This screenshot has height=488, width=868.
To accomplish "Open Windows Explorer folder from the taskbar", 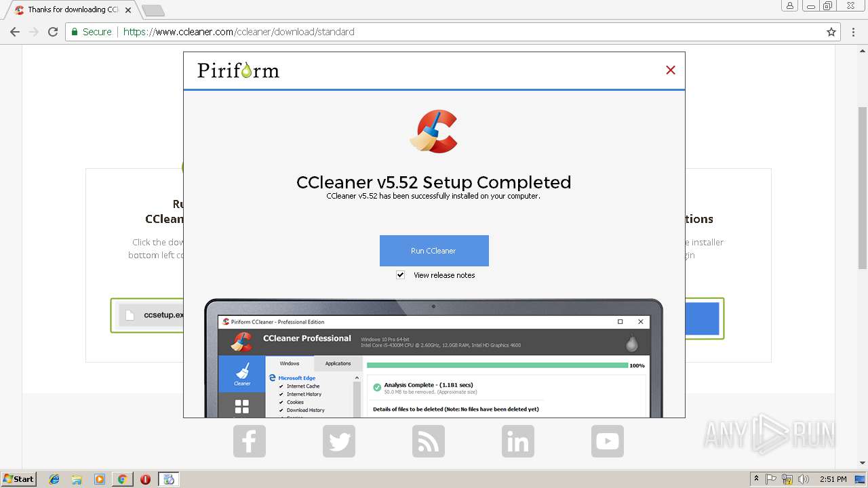I will 77,479.
